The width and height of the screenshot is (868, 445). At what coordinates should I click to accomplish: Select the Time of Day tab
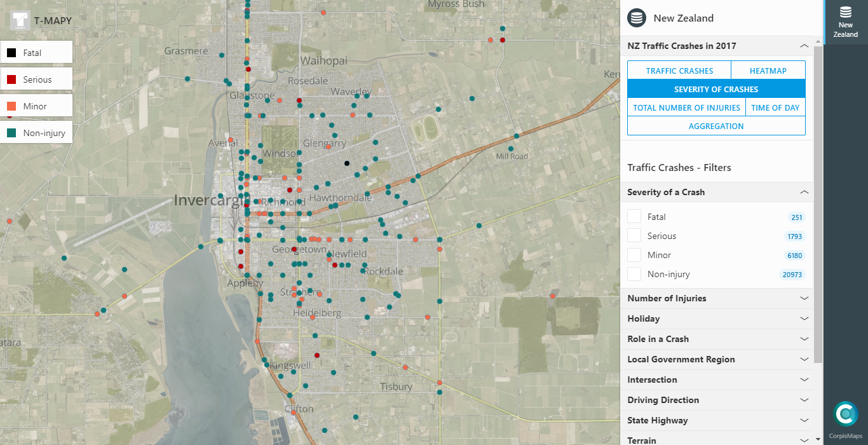pos(775,107)
